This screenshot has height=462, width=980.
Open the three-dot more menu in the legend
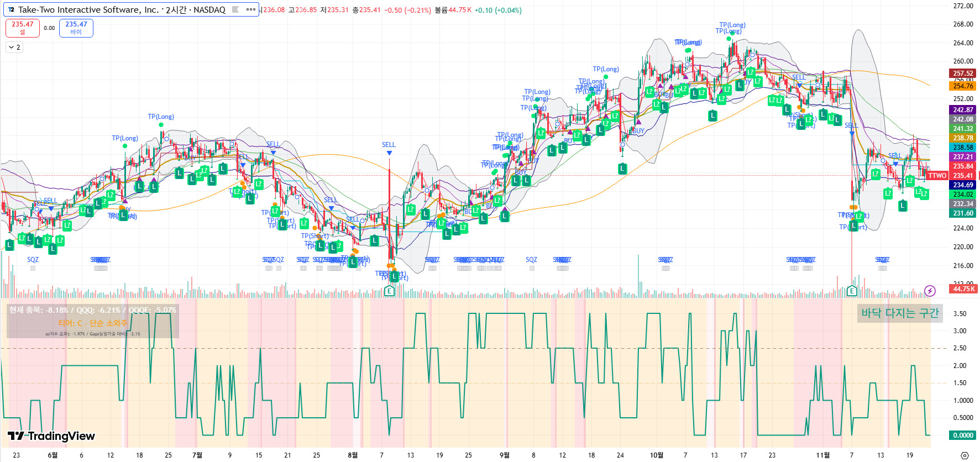tap(251, 9)
